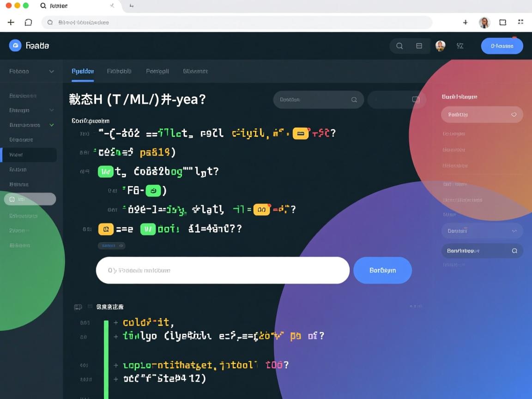Expand the sidebar item with the green chevron
This screenshot has width=532, height=399.
click(x=52, y=125)
